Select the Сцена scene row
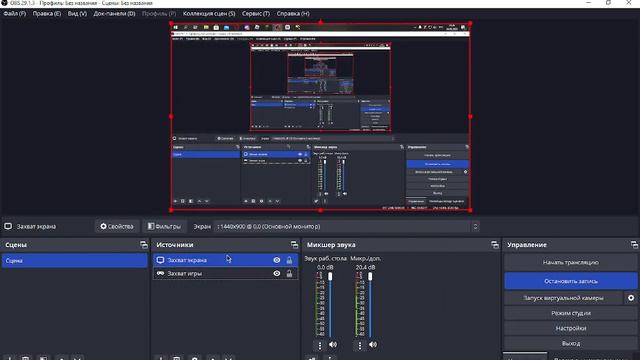Image resolution: width=640 pixels, height=360 pixels. (x=74, y=260)
